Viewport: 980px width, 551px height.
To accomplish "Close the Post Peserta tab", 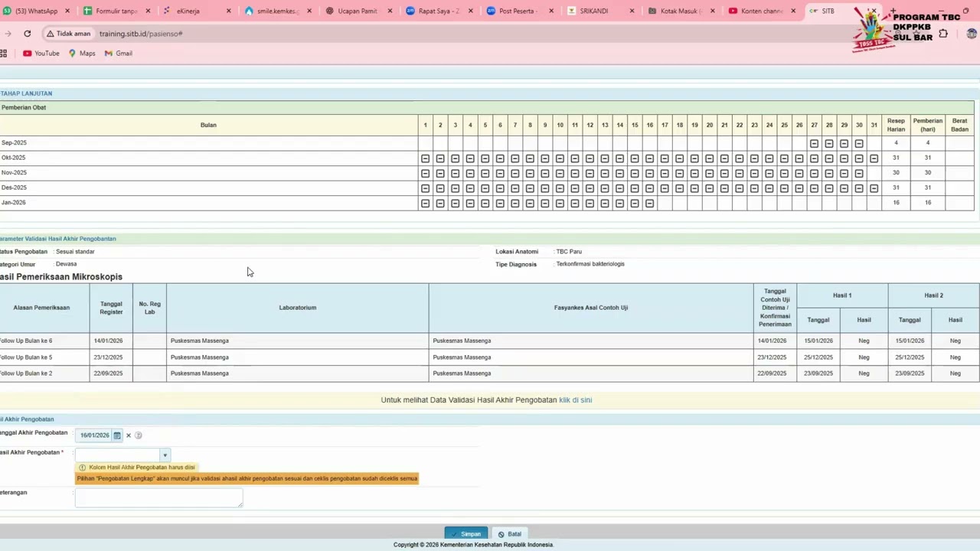I will coord(551,11).
